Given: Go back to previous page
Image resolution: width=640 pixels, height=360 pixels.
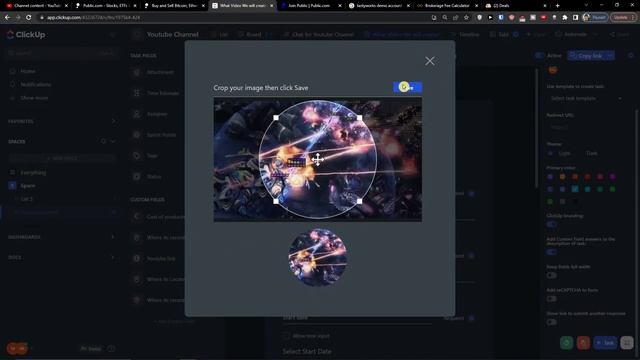Looking at the screenshot, I should tap(7, 18).
